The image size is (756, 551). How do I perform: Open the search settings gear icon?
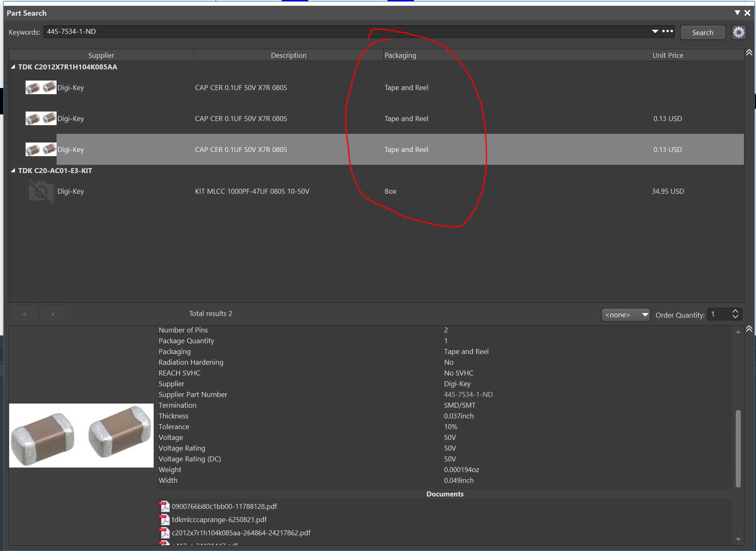click(x=739, y=32)
